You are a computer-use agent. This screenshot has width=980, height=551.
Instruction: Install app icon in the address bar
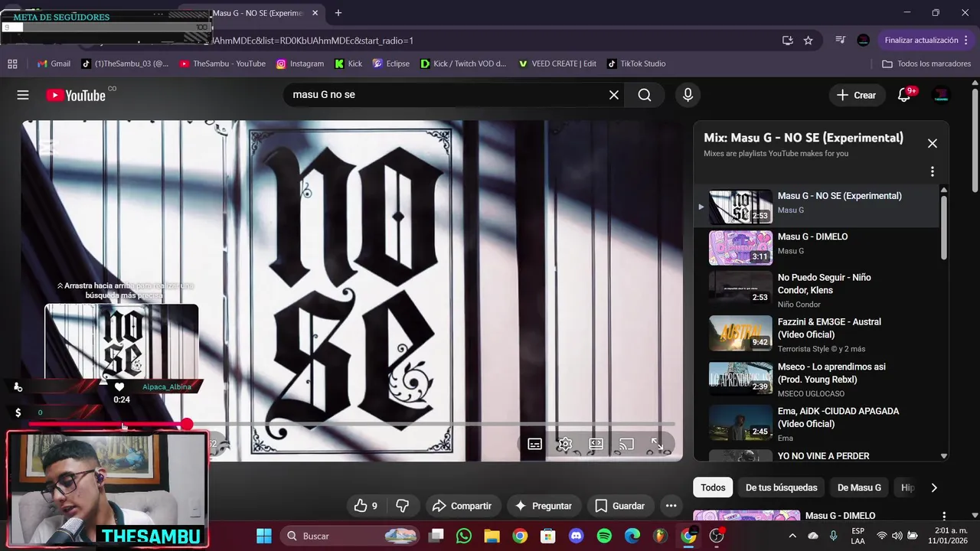point(787,41)
